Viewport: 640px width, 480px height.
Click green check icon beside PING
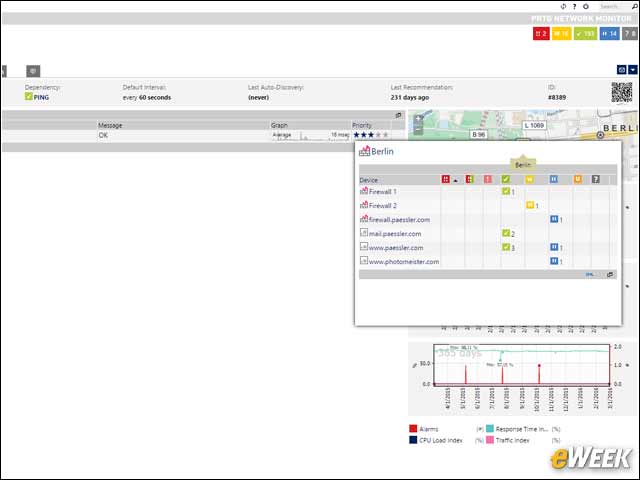tap(28, 96)
